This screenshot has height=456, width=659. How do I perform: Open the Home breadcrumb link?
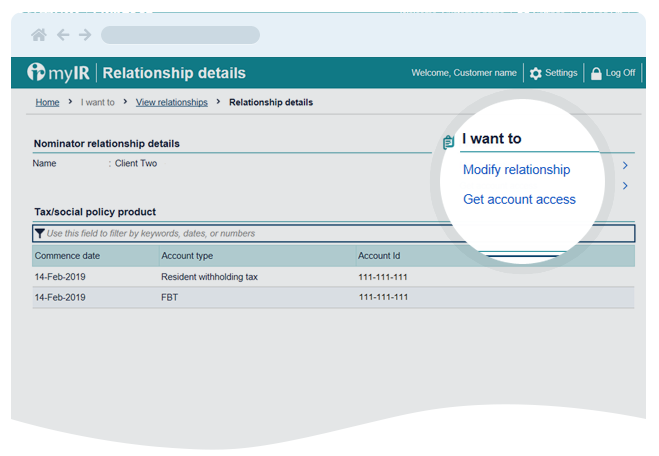(x=47, y=102)
